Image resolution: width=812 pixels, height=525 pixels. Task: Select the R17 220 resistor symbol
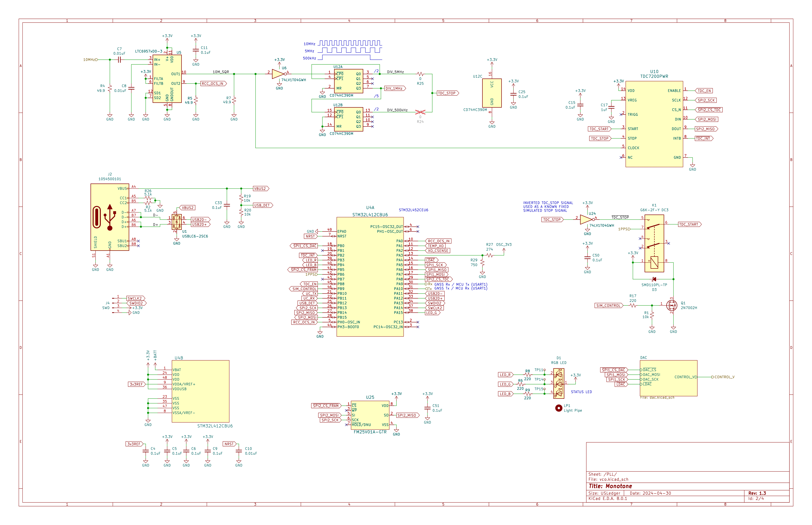[633, 305]
